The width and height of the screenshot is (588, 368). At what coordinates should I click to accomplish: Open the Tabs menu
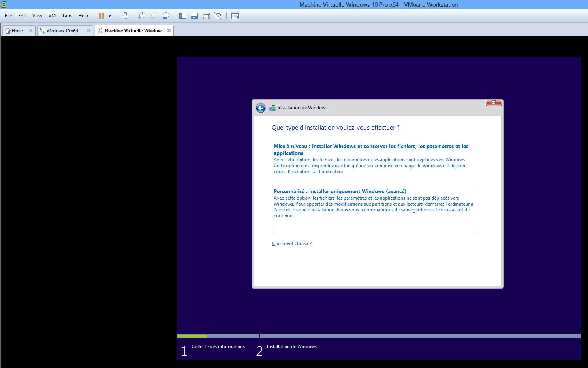(x=67, y=16)
